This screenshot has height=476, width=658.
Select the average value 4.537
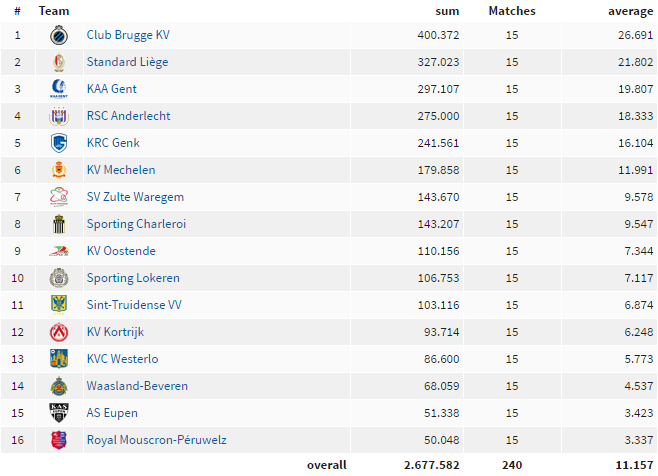coord(639,386)
